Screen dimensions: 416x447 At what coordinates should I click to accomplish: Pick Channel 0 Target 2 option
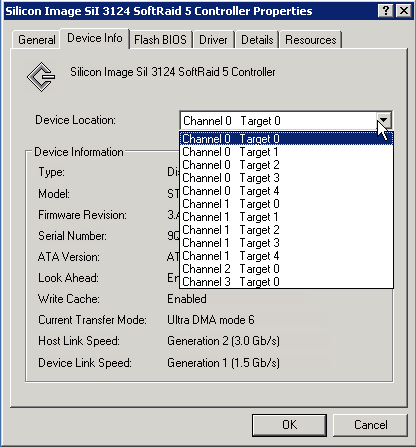click(286, 165)
